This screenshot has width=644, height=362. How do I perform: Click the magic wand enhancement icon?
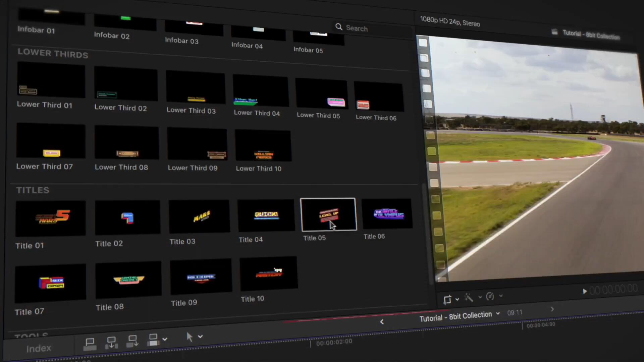[469, 298]
